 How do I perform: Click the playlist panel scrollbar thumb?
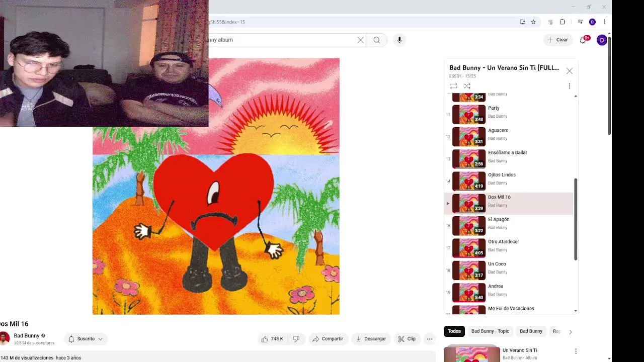(x=576, y=220)
